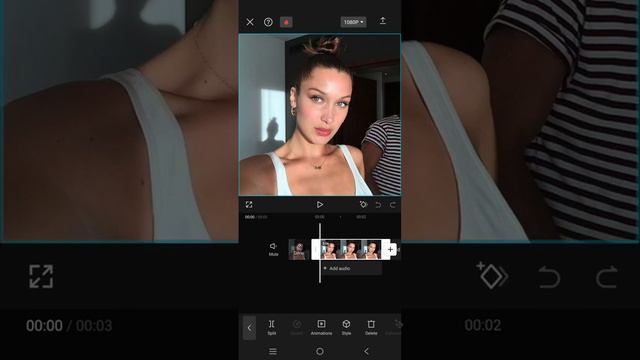Open the Style tool
This screenshot has height=360, width=640.
346,327
